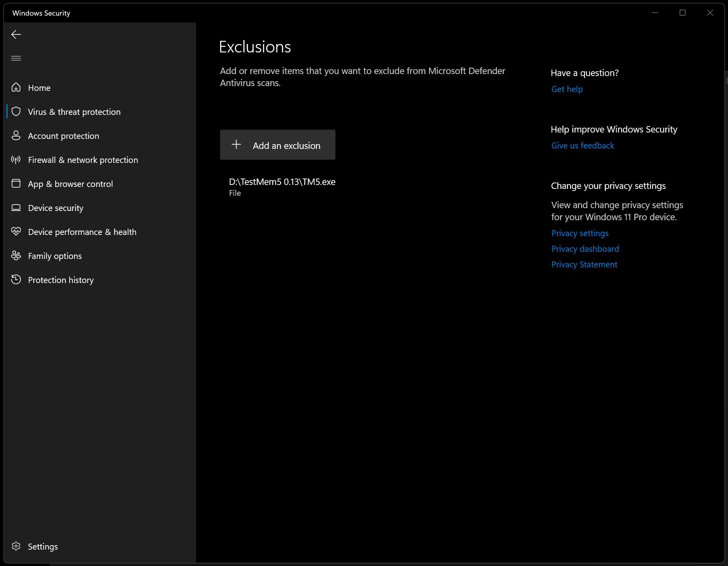Click the Device security laptop icon
The width and height of the screenshot is (728, 566).
(x=16, y=207)
